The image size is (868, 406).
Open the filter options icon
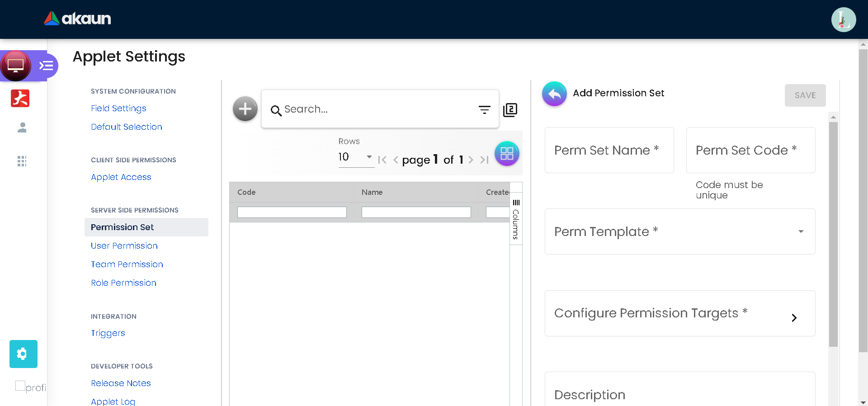[485, 109]
